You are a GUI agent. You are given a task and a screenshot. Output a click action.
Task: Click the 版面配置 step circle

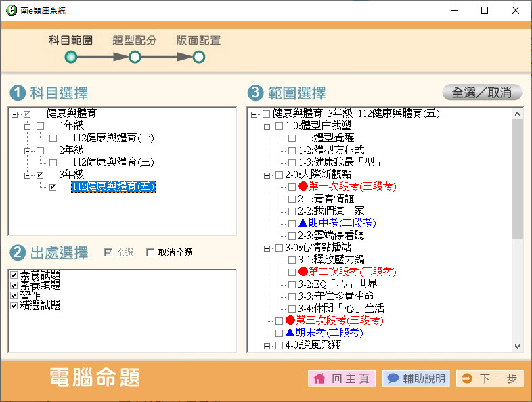[198, 58]
